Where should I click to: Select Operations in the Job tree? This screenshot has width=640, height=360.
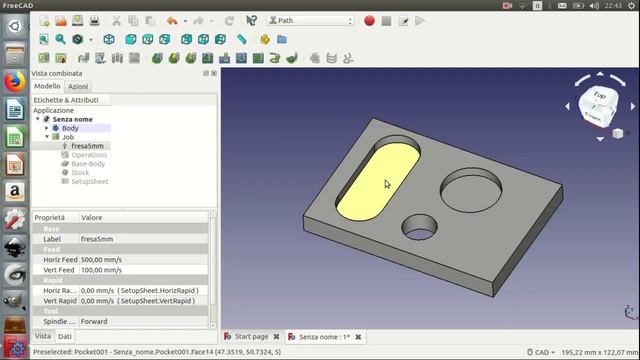click(89, 155)
